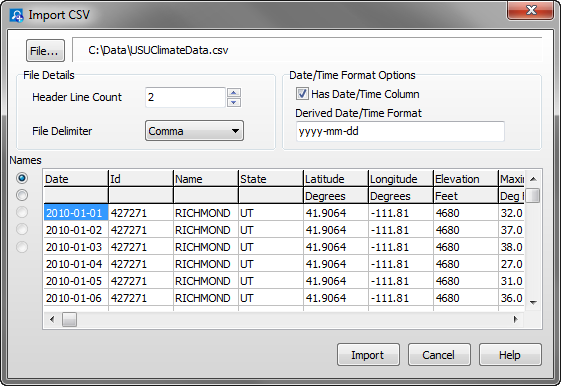Screen dimensions: 561x386
Task: Select the 2010-01-02 date cell
Action: [x=76, y=230]
